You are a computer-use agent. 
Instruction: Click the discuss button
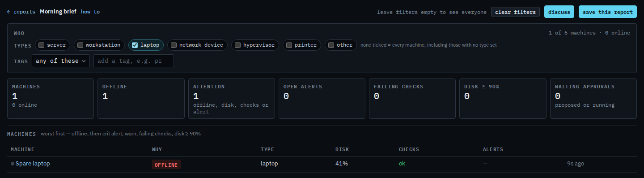coord(559,12)
